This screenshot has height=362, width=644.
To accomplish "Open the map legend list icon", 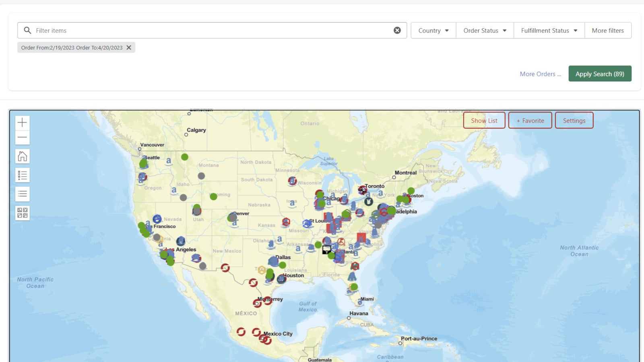I will tap(22, 175).
